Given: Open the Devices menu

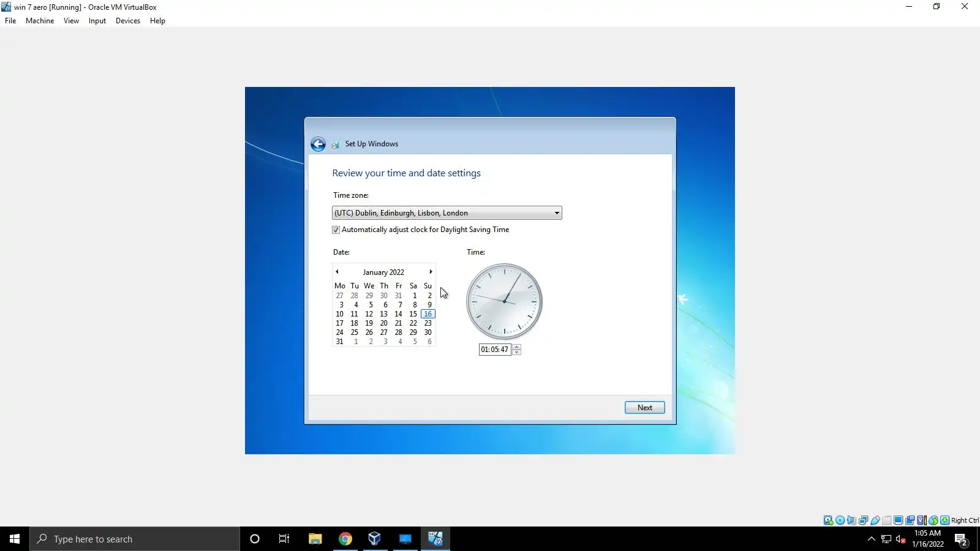Looking at the screenshot, I should 128,21.
